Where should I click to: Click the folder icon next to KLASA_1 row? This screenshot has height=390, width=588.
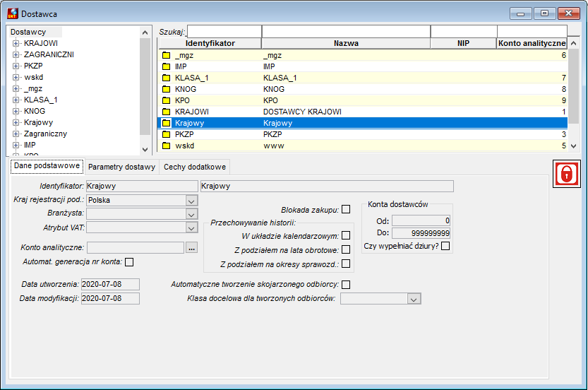[166, 78]
